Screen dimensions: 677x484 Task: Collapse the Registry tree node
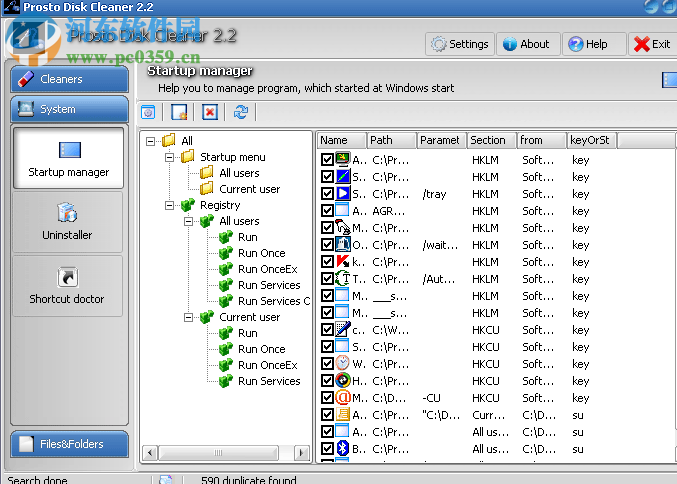[169, 205]
